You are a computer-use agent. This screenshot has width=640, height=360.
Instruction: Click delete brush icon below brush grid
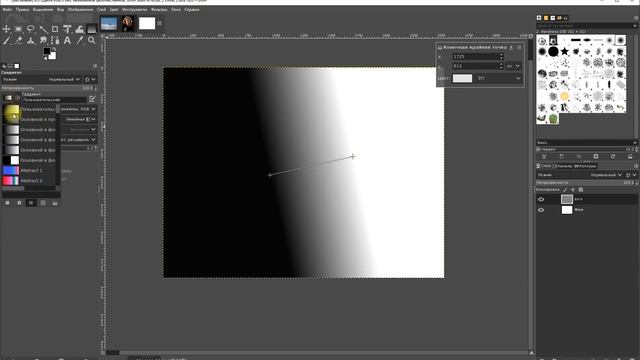click(x=596, y=156)
